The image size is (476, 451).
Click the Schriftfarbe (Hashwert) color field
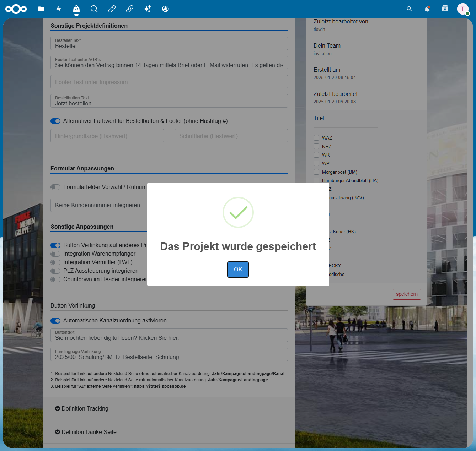click(x=231, y=136)
